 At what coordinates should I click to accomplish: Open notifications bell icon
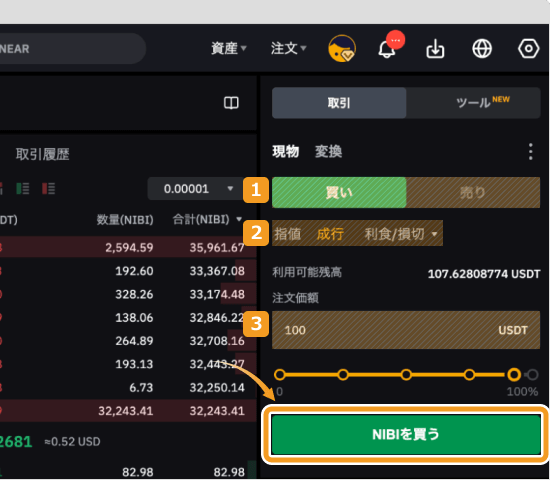(x=387, y=49)
